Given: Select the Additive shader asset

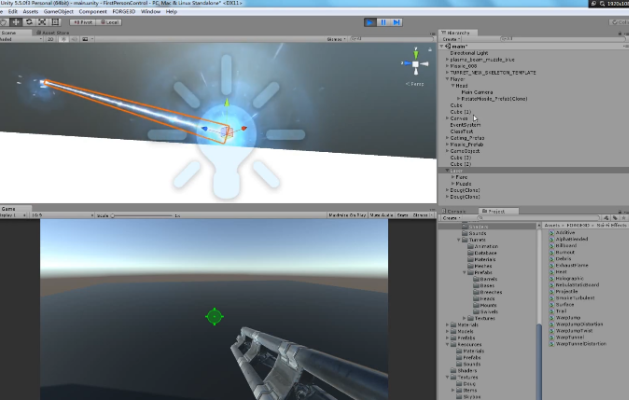Looking at the screenshot, I should pos(562,232).
